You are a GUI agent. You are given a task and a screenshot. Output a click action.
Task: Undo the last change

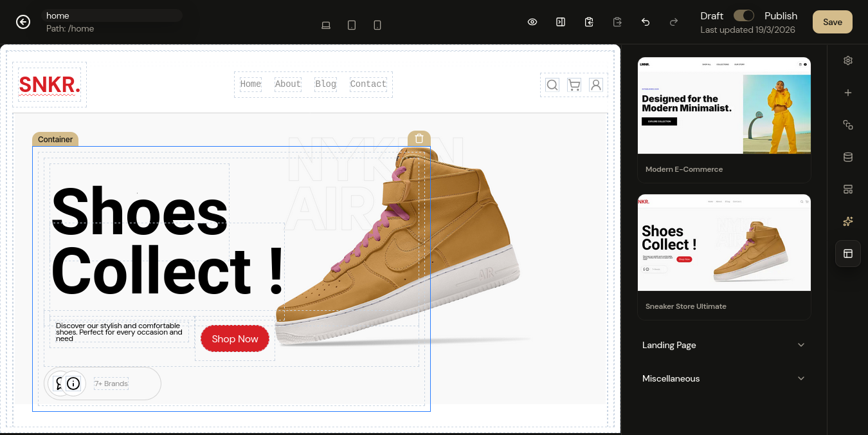click(x=646, y=22)
